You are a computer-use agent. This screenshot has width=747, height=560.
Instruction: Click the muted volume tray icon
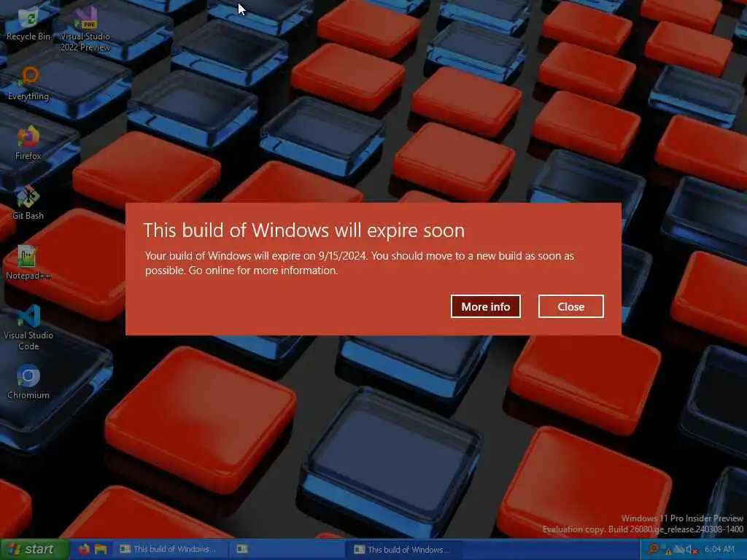pyautogui.click(x=692, y=550)
